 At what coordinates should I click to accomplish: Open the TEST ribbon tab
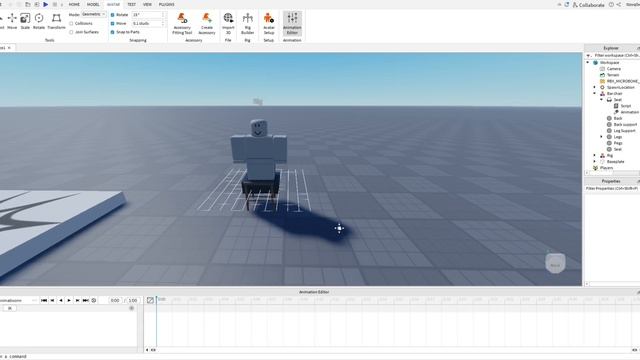(x=131, y=4)
